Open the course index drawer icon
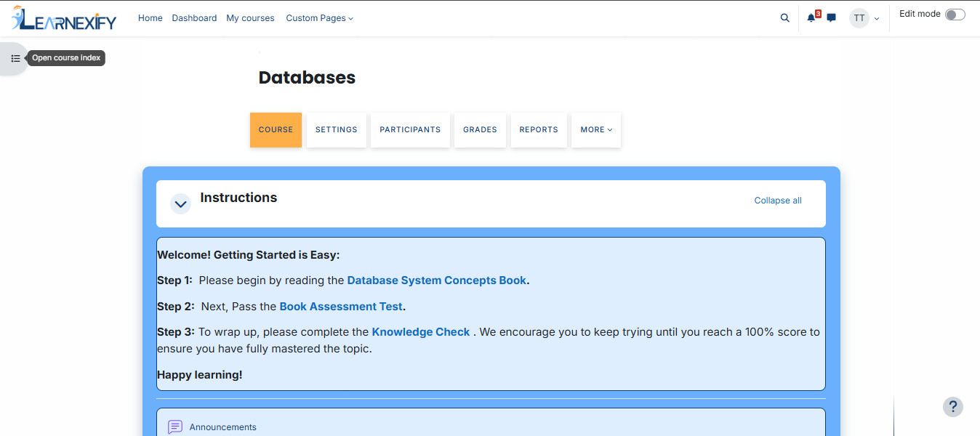 pyautogui.click(x=15, y=58)
